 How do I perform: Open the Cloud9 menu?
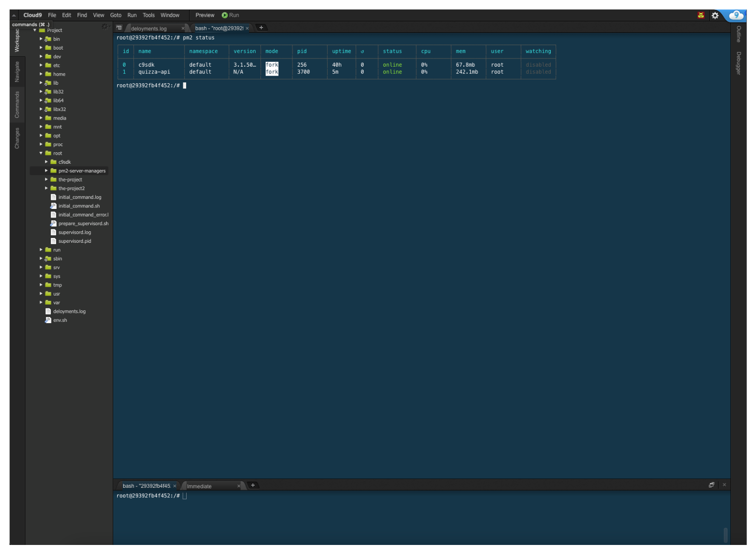pyautogui.click(x=32, y=15)
